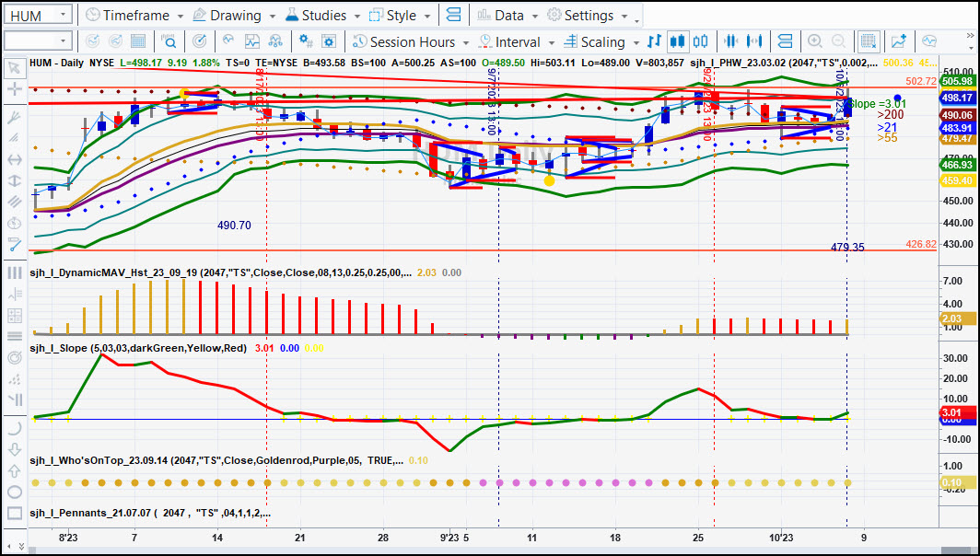
Task: Toggle the grid selection button
Action: [x=869, y=41]
